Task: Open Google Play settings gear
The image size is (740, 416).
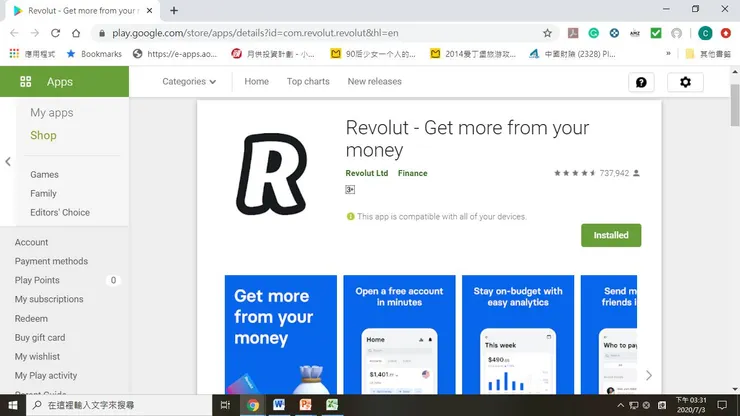Action: tap(685, 82)
